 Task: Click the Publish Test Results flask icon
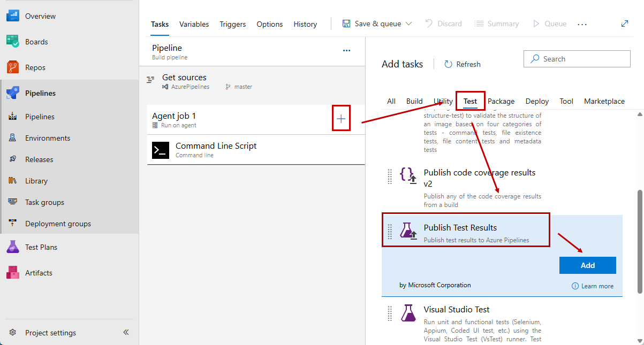coord(408,231)
